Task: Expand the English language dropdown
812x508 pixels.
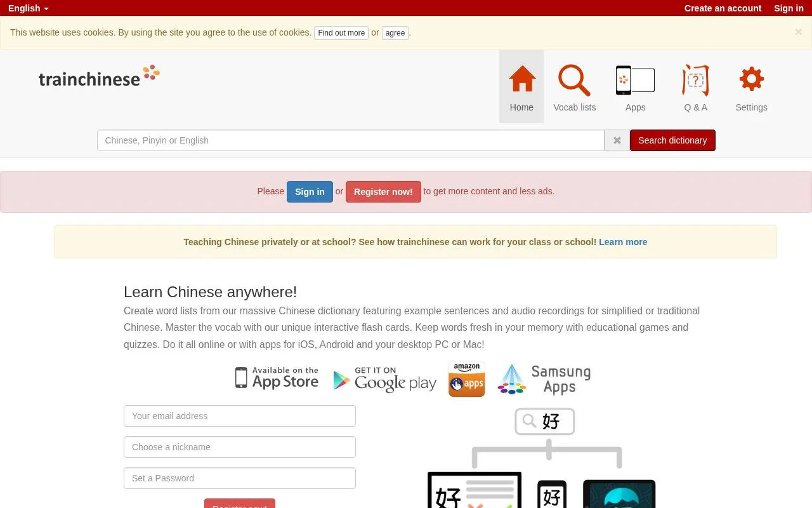Action: pos(29,8)
